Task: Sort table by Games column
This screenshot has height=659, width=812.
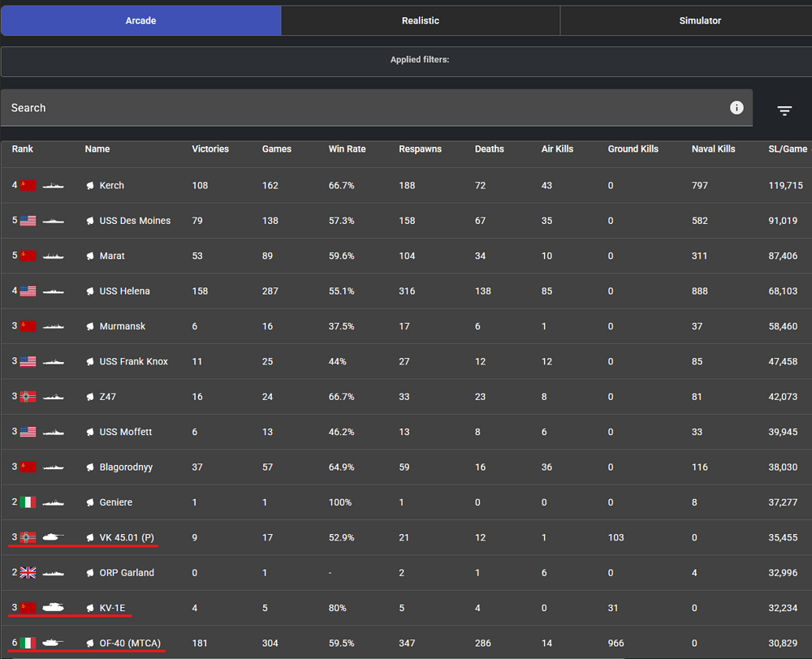Action: point(277,149)
